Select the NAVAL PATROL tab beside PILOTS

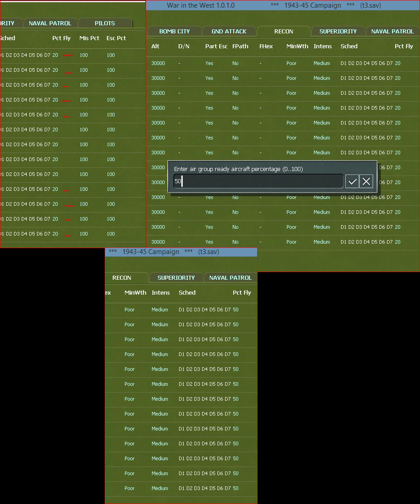[50, 23]
